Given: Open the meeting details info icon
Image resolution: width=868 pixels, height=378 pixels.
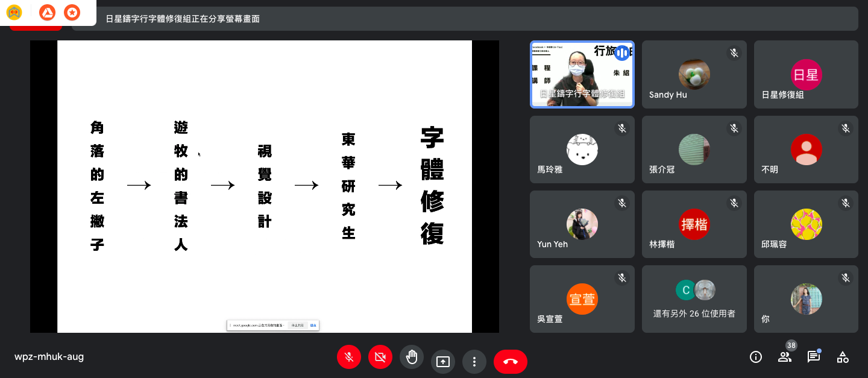Looking at the screenshot, I should 756,357.
